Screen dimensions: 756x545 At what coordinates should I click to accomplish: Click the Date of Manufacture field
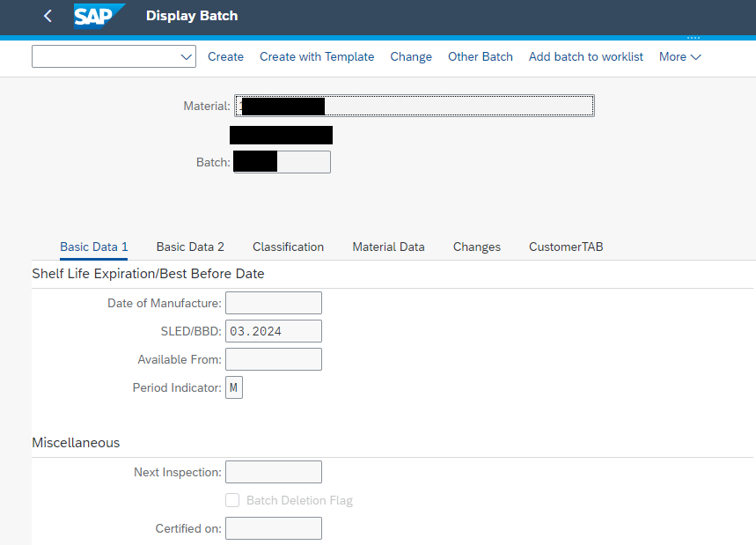tap(273, 303)
